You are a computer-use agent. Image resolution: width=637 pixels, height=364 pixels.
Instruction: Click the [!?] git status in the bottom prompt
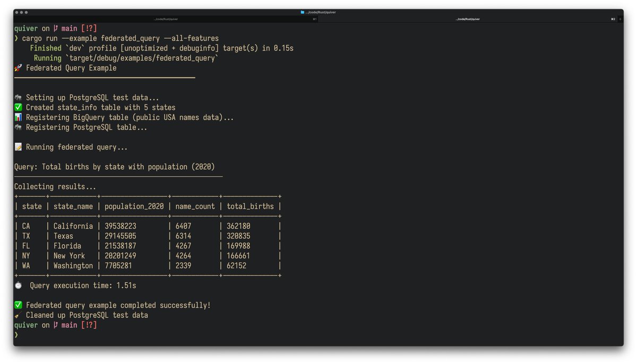pyautogui.click(x=89, y=325)
